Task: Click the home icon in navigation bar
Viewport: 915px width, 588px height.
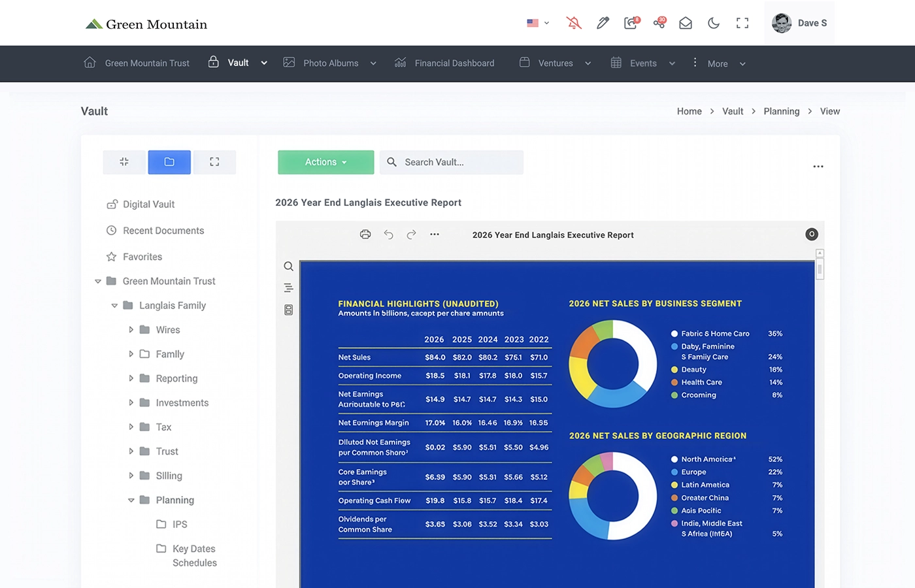Action: pos(90,63)
